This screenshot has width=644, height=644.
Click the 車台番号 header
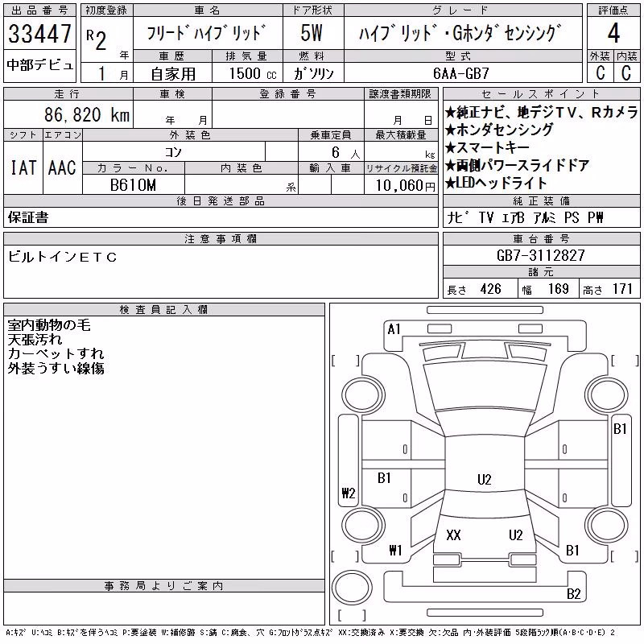[541, 238]
